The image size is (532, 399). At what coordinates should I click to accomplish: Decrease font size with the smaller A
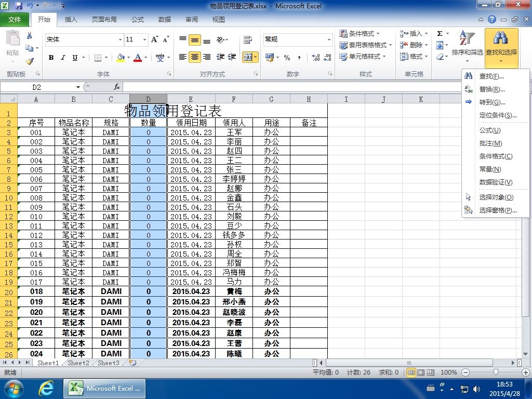click(x=166, y=39)
